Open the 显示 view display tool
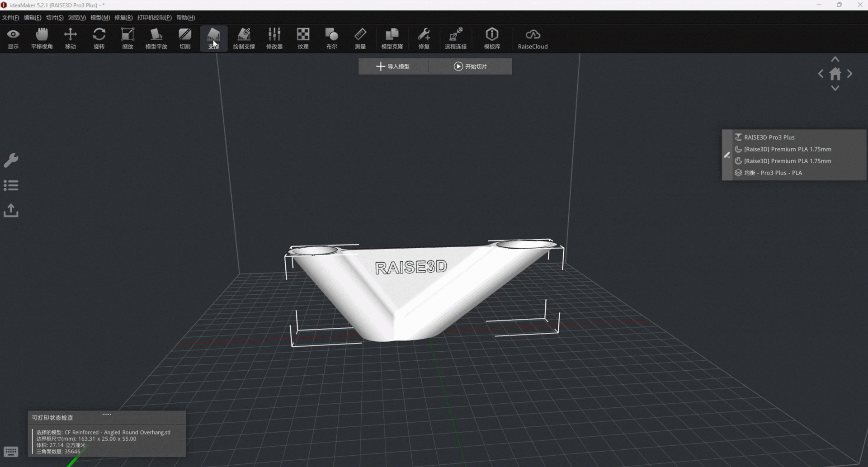 pyautogui.click(x=13, y=38)
